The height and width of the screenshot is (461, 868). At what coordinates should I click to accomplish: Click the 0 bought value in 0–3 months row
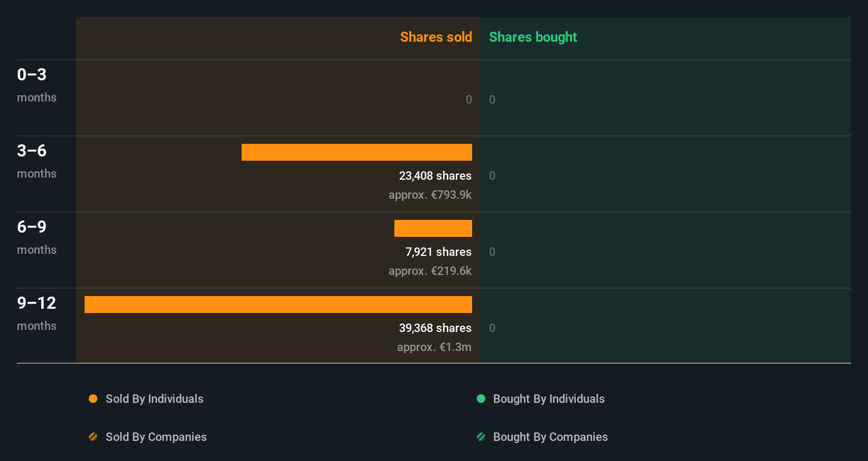tap(492, 99)
